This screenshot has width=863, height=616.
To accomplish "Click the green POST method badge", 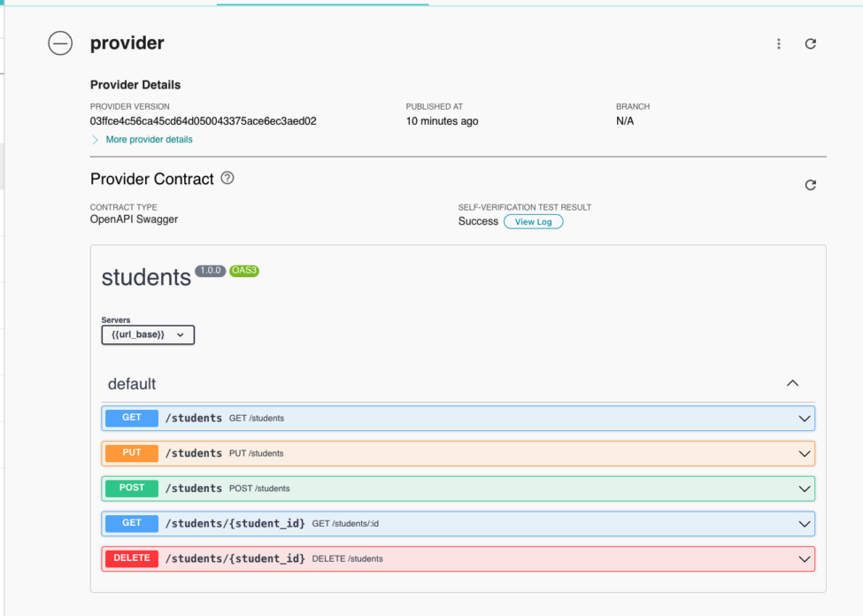I will pyautogui.click(x=132, y=488).
